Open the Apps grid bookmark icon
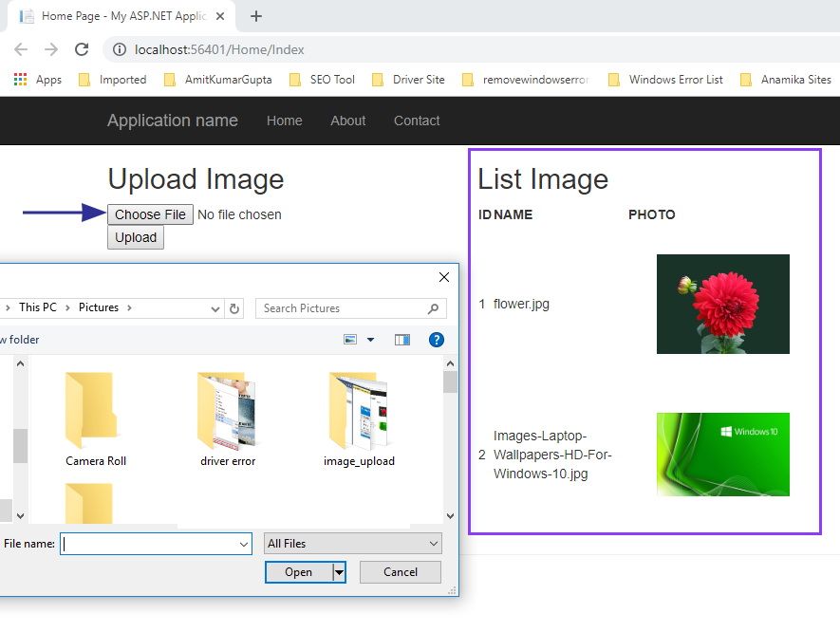The image size is (840, 632). pyautogui.click(x=21, y=80)
